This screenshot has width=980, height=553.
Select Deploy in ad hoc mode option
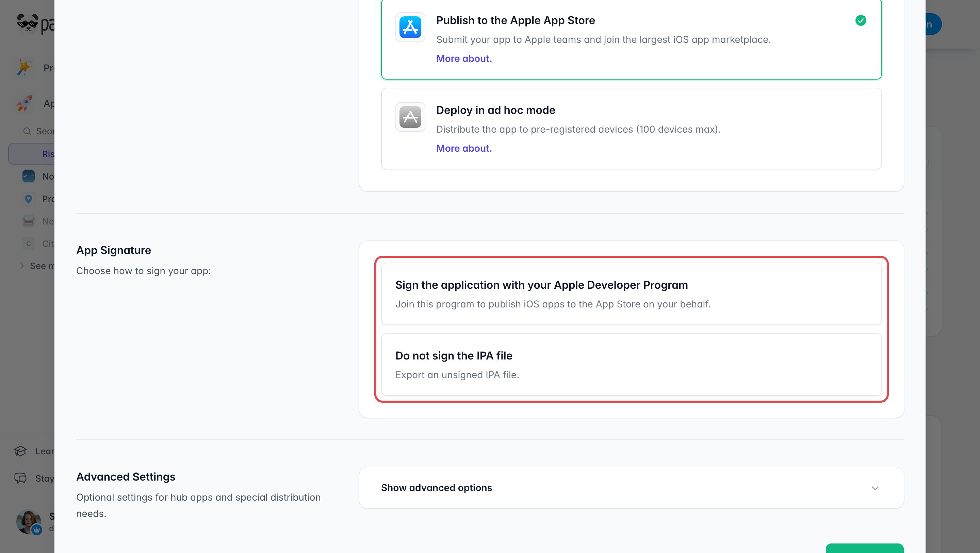point(631,129)
